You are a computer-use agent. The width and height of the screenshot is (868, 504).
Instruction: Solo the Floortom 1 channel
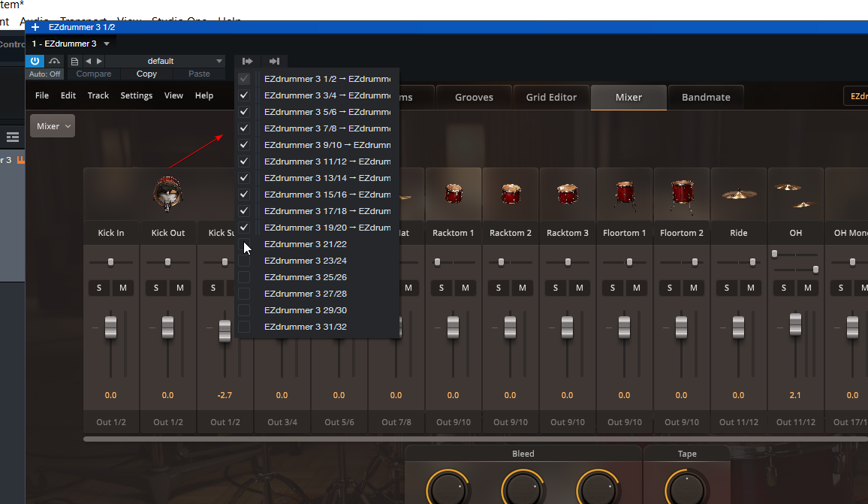(612, 288)
